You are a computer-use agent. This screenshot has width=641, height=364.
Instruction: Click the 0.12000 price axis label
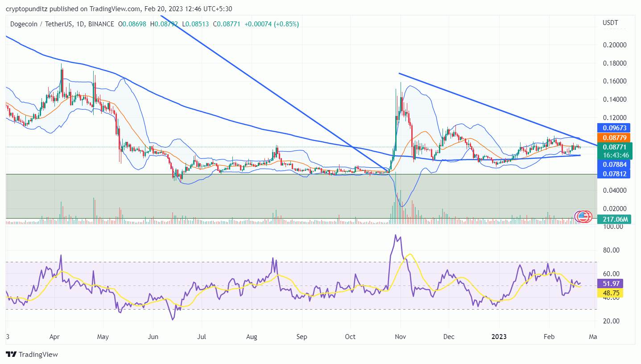tap(614, 118)
